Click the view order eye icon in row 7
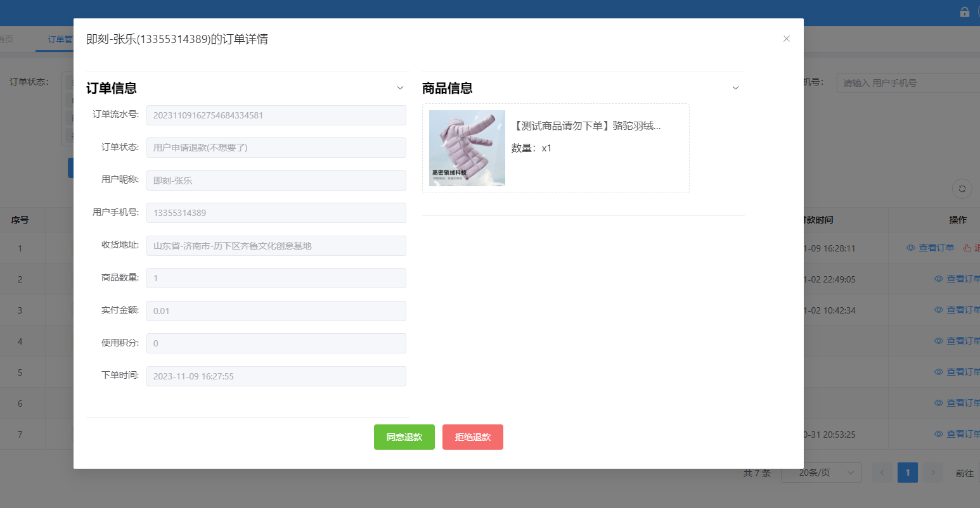 click(939, 434)
